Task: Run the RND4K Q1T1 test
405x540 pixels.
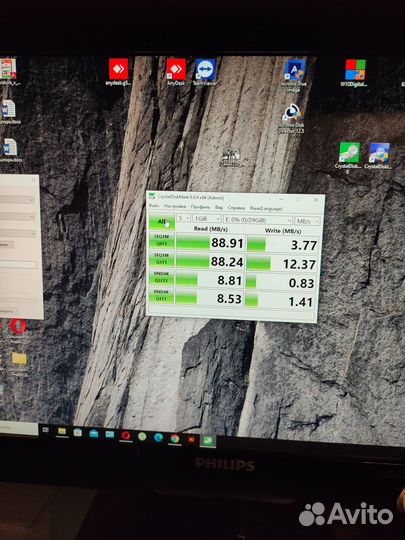Action: 162,295
